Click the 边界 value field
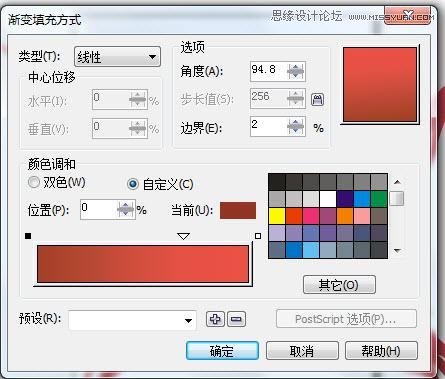Image resolution: width=445 pixels, height=379 pixels. (x=268, y=126)
